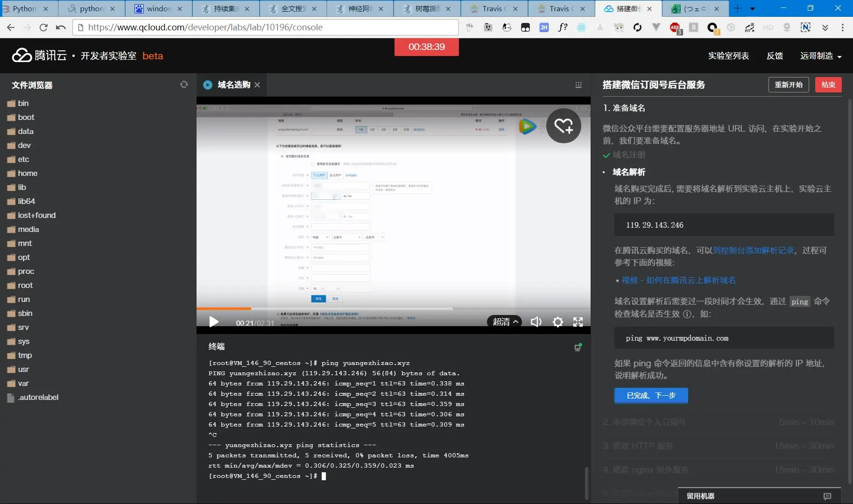Mute the video with the speaker icon

coord(536,322)
